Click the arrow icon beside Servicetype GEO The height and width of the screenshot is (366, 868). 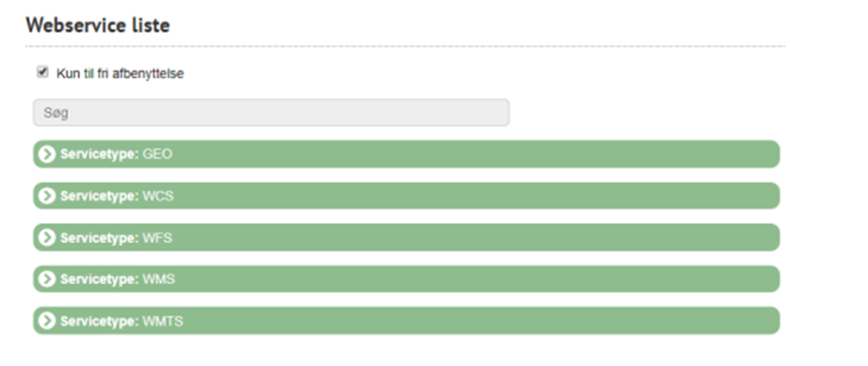coord(48,154)
